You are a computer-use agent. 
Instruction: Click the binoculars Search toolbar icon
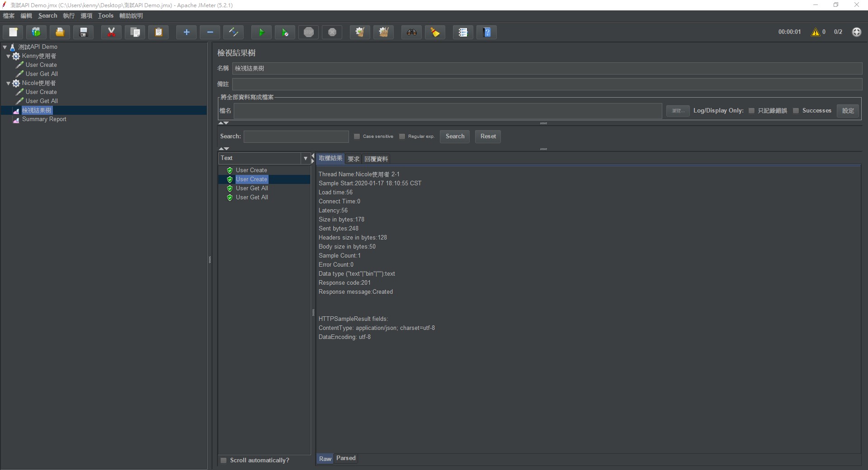tap(411, 32)
